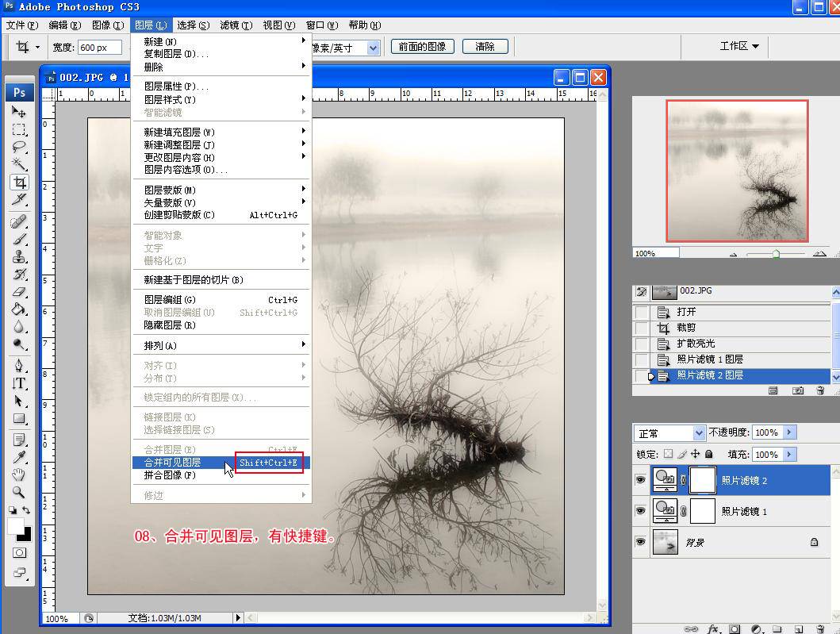
Task: Select the Blur tool
Action: 19,327
